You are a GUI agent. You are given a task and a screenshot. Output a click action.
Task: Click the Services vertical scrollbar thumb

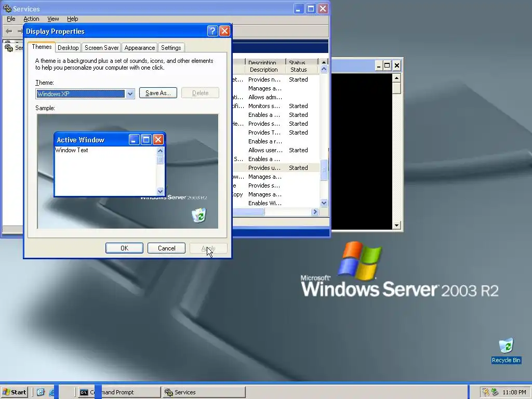(324, 170)
